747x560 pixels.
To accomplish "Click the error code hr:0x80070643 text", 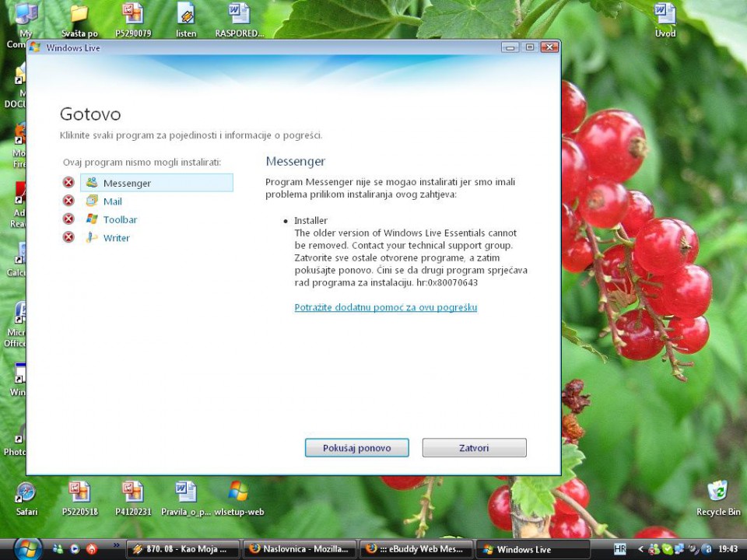I will (x=447, y=282).
